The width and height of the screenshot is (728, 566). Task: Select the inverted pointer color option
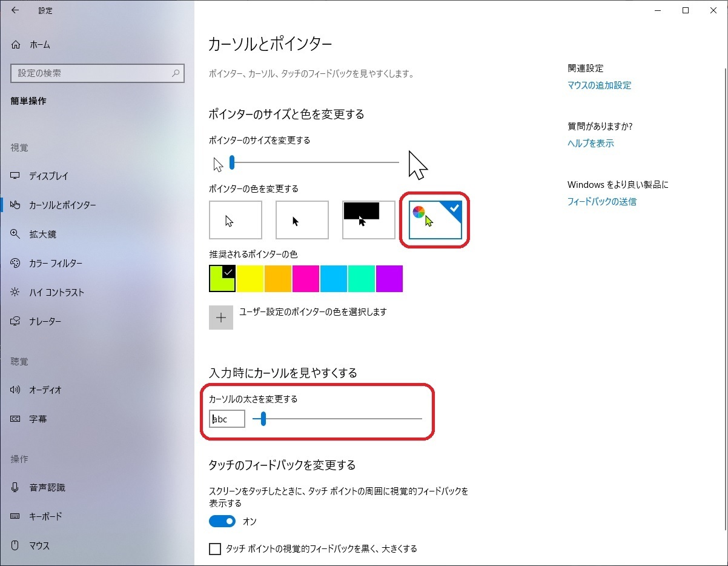click(369, 220)
